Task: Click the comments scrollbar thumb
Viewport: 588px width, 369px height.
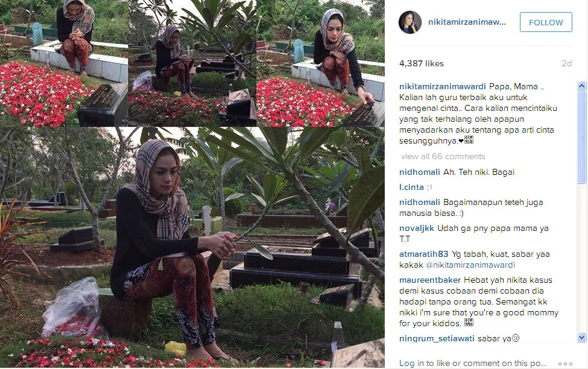Action: click(581, 137)
